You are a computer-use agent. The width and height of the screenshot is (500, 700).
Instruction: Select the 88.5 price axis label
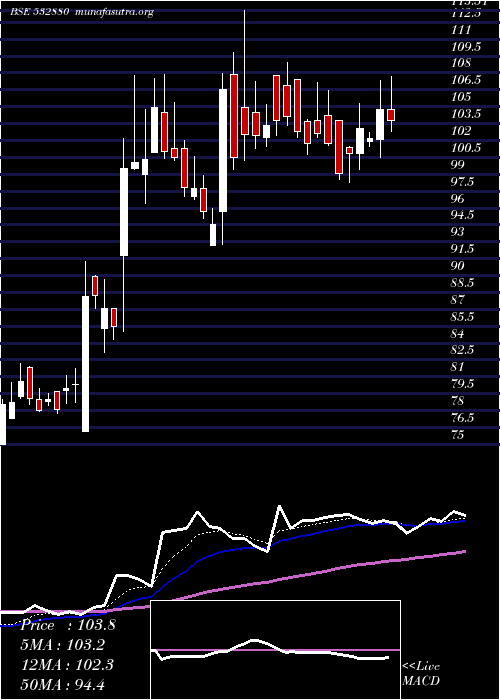coord(462,283)
